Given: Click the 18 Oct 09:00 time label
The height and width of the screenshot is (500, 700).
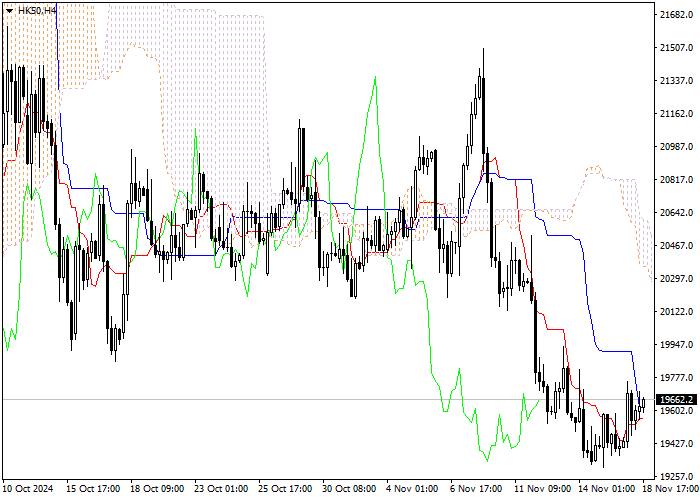Looking at the screenshot, I should pos(157,489).
